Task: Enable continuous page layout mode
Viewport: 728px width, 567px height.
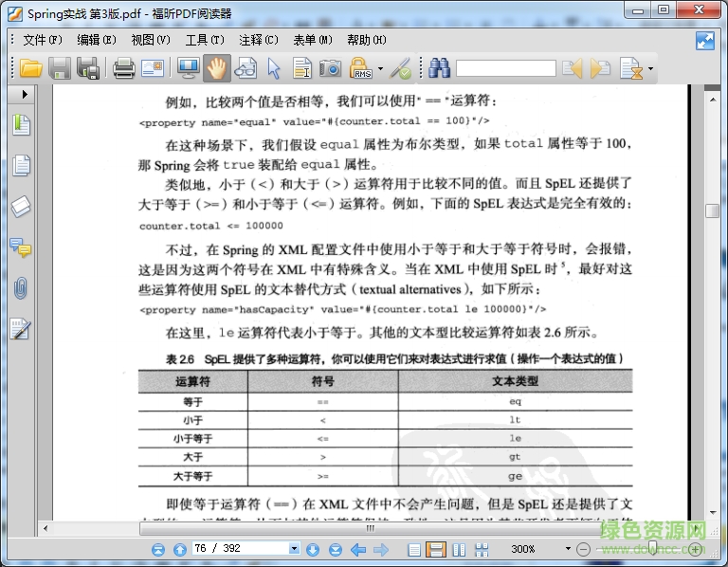Action: (x=436, y=550)
